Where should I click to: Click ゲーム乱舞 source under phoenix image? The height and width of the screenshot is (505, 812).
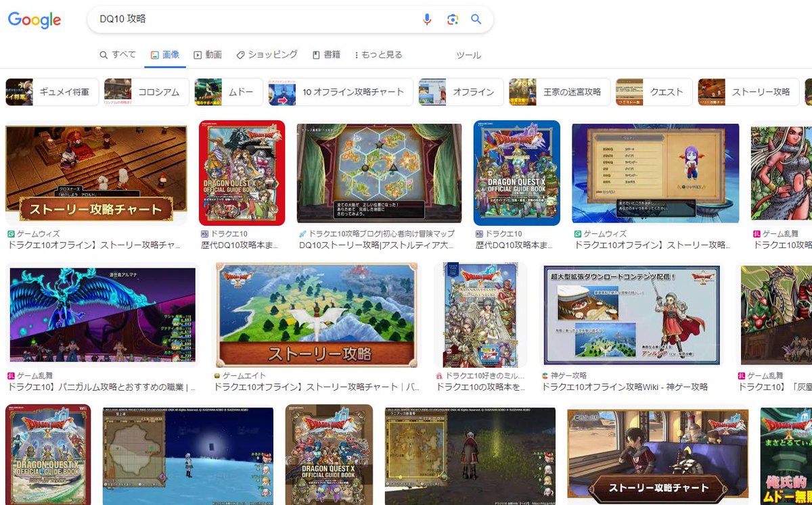click(36, 376)
